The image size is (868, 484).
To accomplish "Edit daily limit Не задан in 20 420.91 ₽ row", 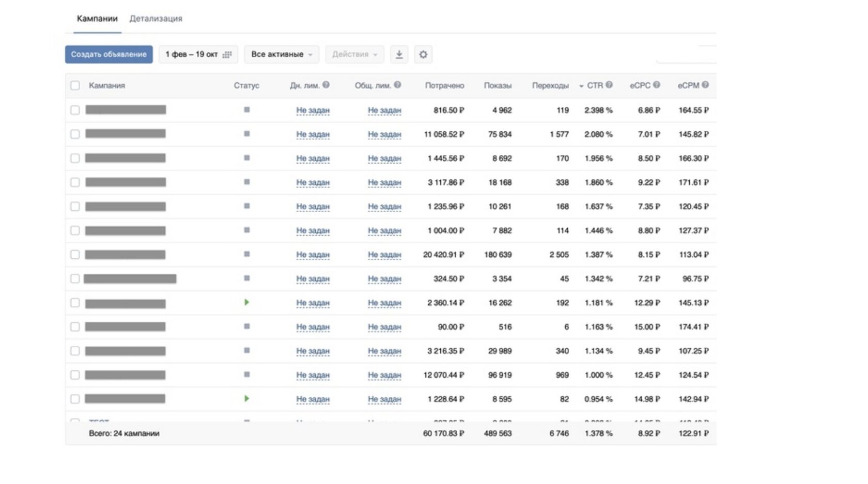I will [x=313, y=255].
